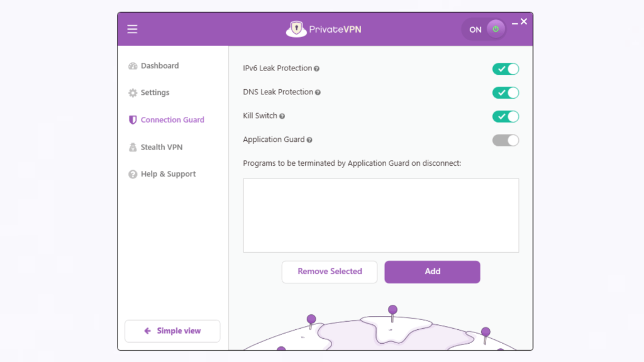Click the 'Programs to be terminated' description text

pos(352,163)
